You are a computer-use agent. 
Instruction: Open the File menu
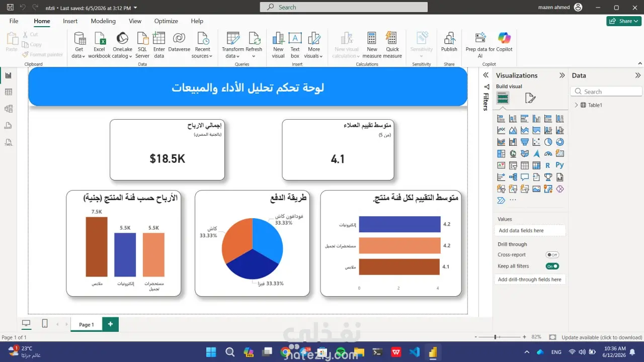pyautogui.click(x=14, y=21)
